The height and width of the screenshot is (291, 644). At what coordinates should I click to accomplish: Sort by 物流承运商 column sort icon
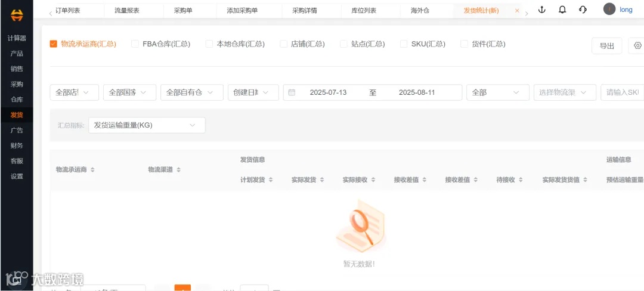click(x=92, y=169)
